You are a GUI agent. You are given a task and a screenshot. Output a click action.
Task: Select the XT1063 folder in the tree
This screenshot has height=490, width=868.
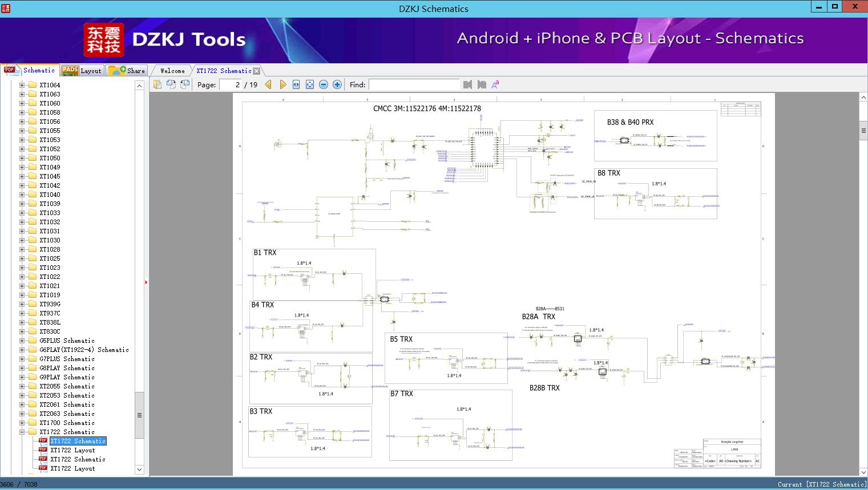pos(50,94)
